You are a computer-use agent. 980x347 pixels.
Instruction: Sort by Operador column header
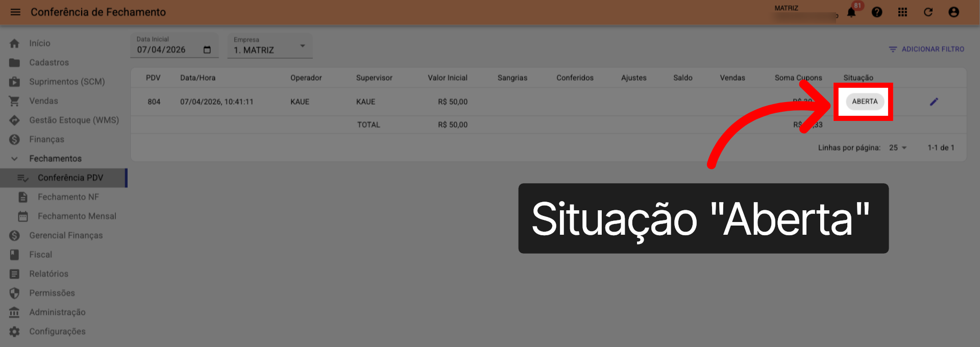[306, 78]
